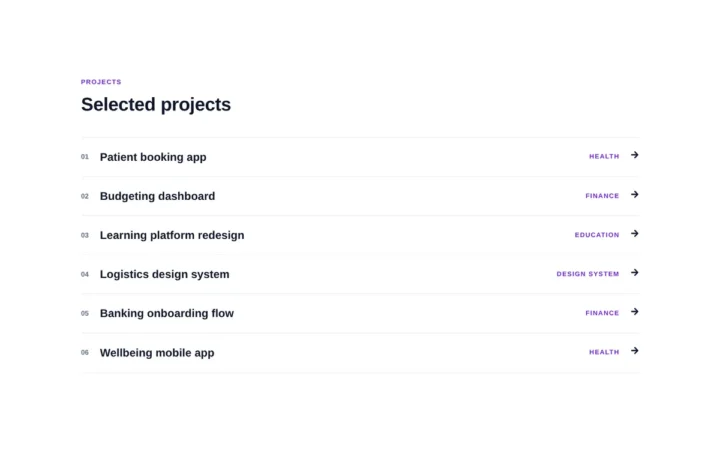This screenshot has height=450, width=720.
Task: Click the FINANCE tag on Banking onboarding flow
Action: click(x=602, y=313)
